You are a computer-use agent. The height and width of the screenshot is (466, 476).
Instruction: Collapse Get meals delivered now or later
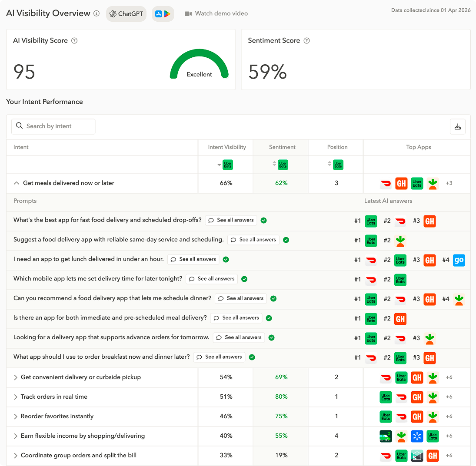[17, 183]
